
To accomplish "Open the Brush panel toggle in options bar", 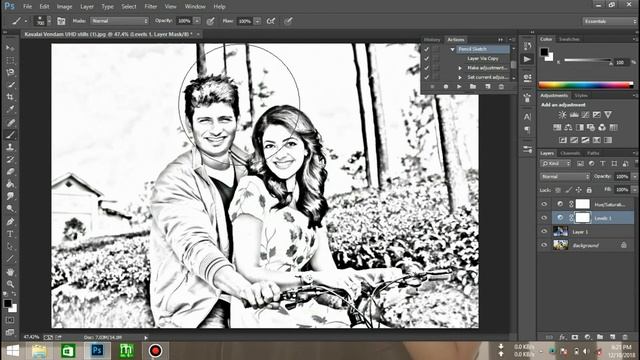I will pyautogui.click(x=61, y=21).
